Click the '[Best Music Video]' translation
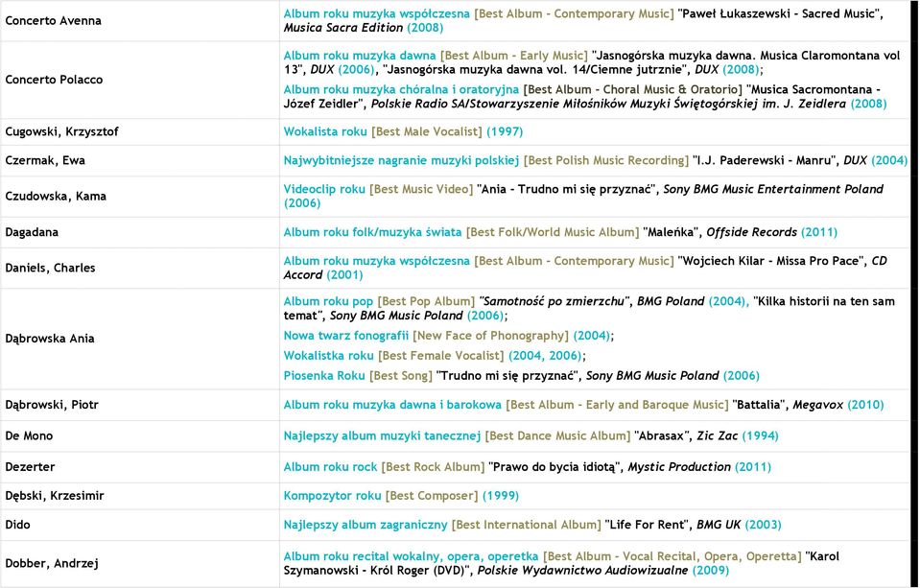The height and width of the screenshot is (588, 920). (x=421, y=189)
